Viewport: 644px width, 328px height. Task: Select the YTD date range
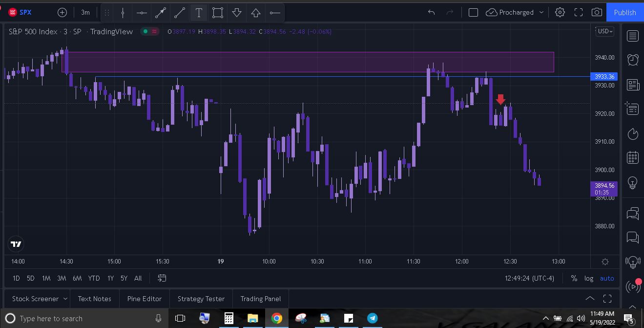point(94,278)
